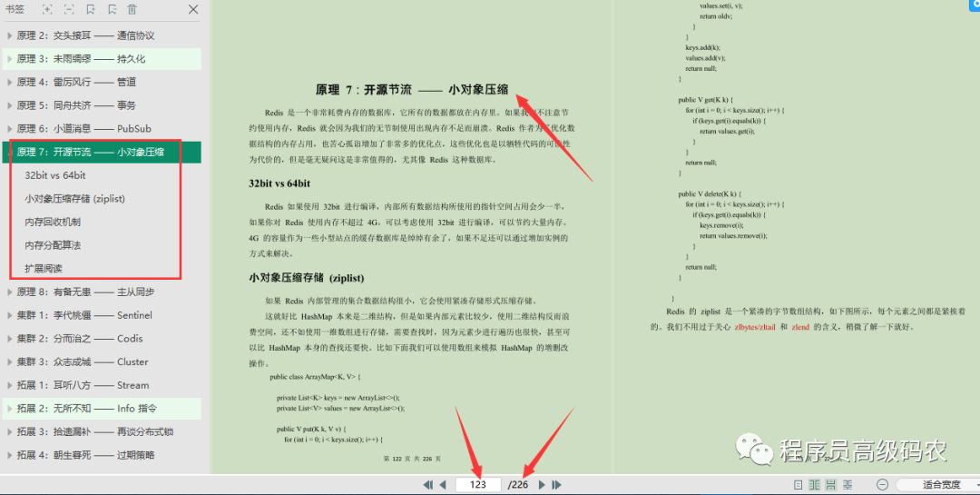
Task: Expand the 原理 3: 未雨绸缪 bookmark
Action: (9, 59)
